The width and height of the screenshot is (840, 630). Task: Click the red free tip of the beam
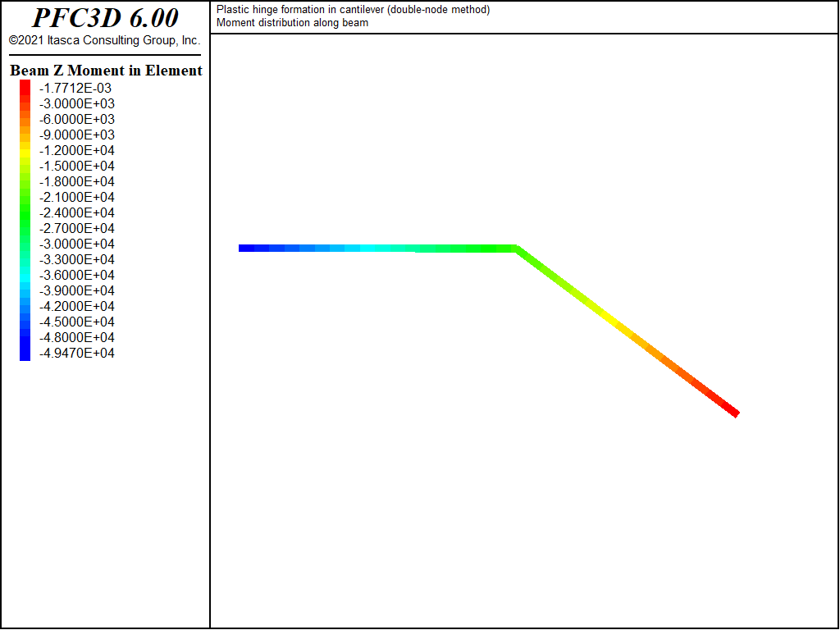tap(733, 410)
